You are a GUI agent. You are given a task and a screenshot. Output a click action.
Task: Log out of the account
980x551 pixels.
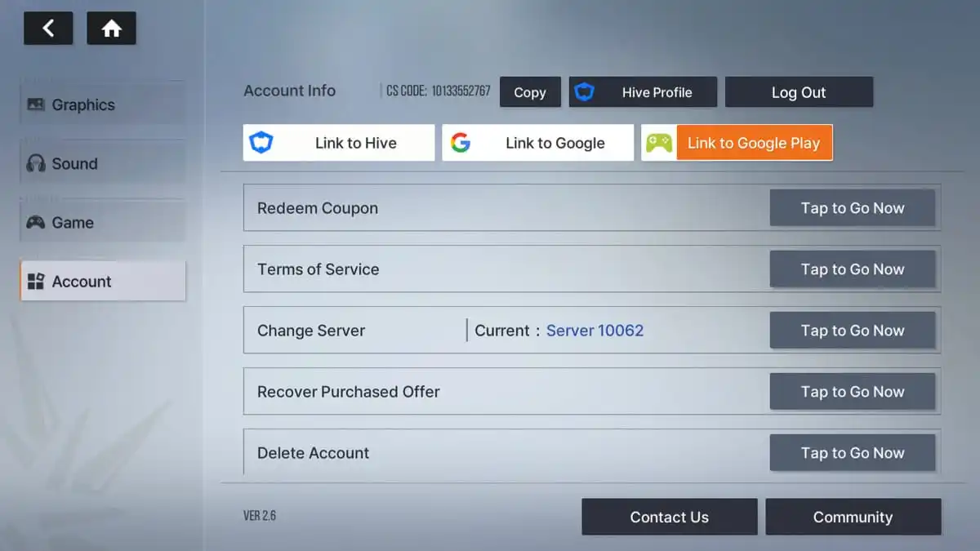click(799, 92)
